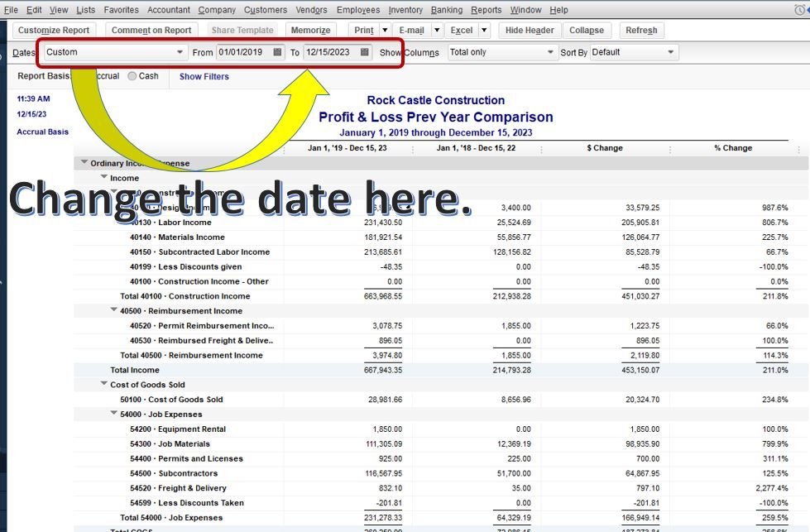The width and height of the screenshot is (810, 532).
Task: Click the Refresh button
Action: tap(641, 31)
